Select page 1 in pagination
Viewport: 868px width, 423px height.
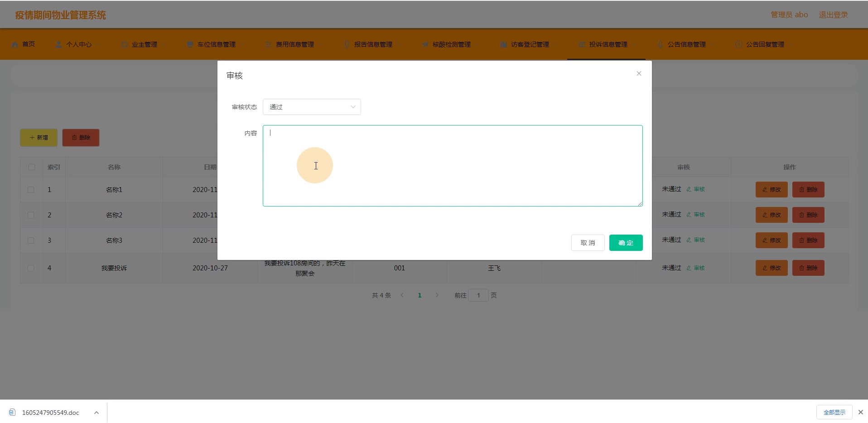420,295
